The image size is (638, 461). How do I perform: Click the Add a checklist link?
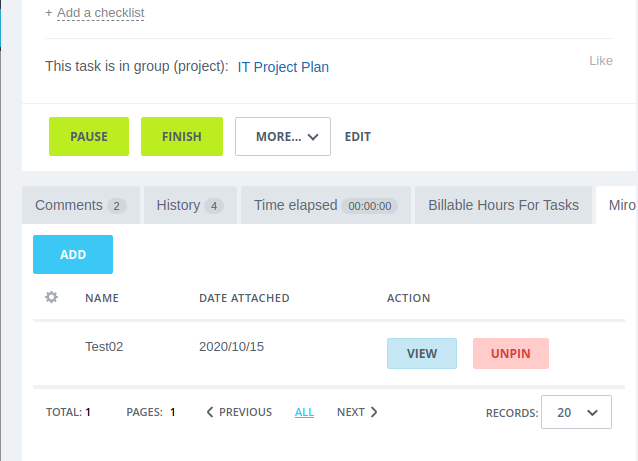point(101,13)
